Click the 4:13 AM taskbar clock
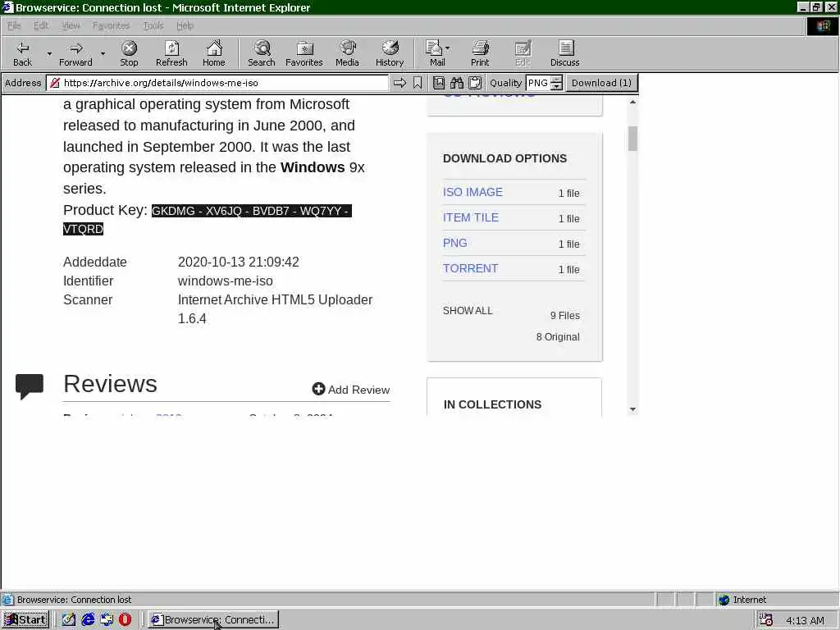840x630 pixels. (805, 620)
